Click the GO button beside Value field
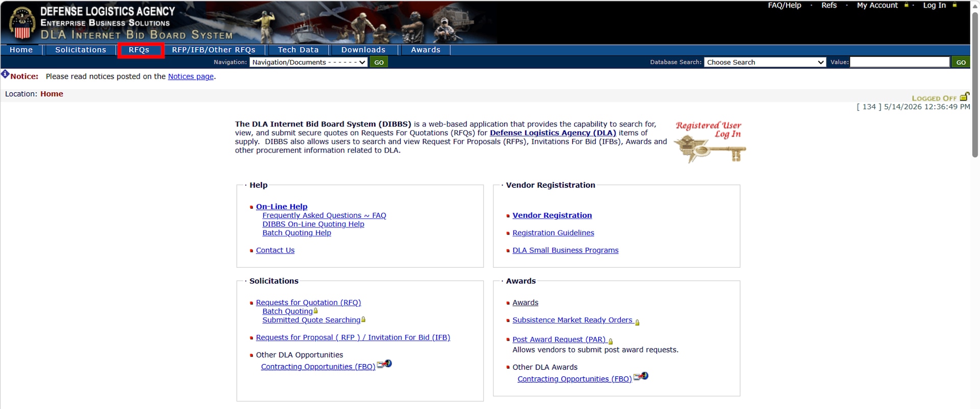 (x=961, y=62)
